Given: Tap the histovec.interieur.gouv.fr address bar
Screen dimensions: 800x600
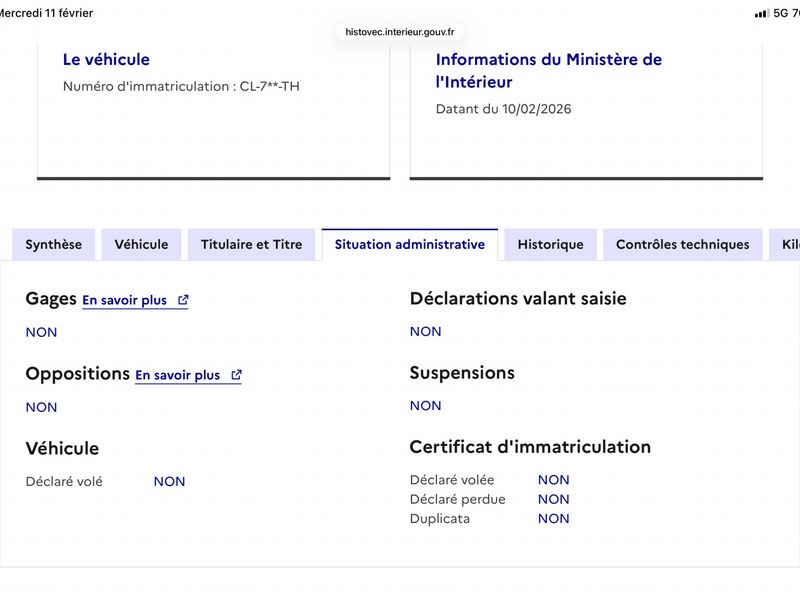Looking at the screenshot, I should tap(400, 32).
